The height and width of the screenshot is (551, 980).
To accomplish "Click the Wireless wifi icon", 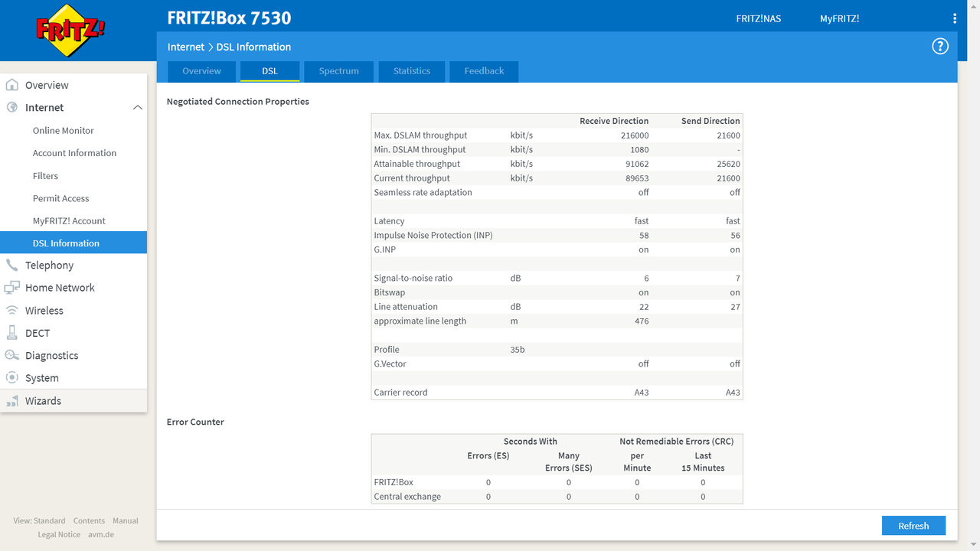I will pyautogui.click(x=11, y=310).
